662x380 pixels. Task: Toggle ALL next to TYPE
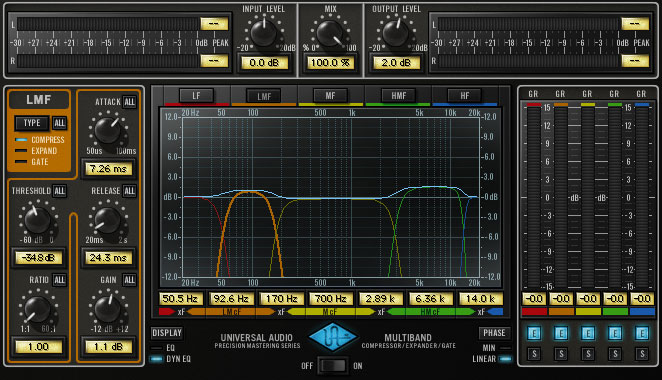click(x=60, y=123)
